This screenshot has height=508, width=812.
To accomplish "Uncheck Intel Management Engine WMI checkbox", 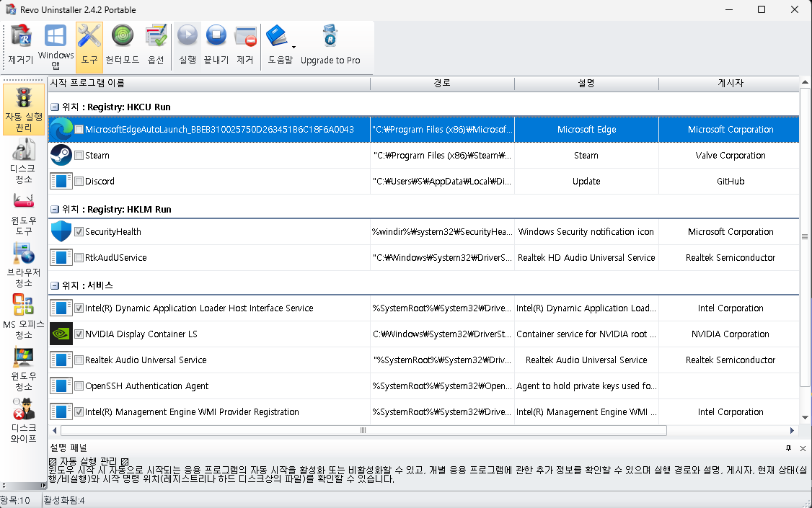I will tap(79, 411).
